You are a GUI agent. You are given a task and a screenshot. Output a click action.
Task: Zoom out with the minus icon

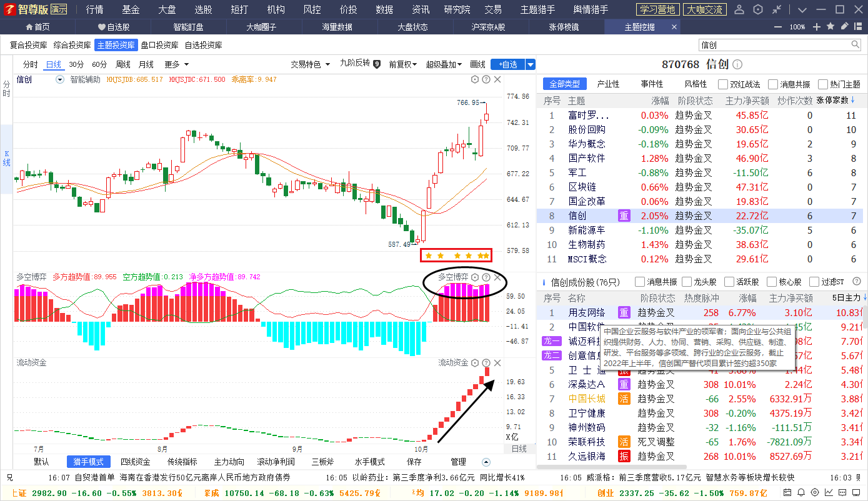(778, 27)
